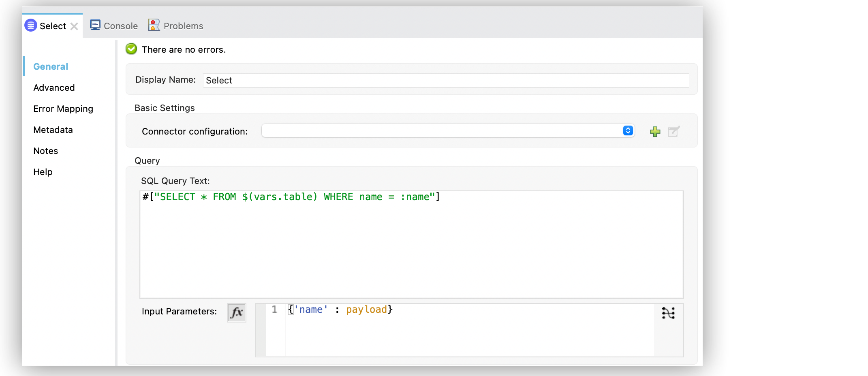Click the green no-errors status icon

(130, 49)
